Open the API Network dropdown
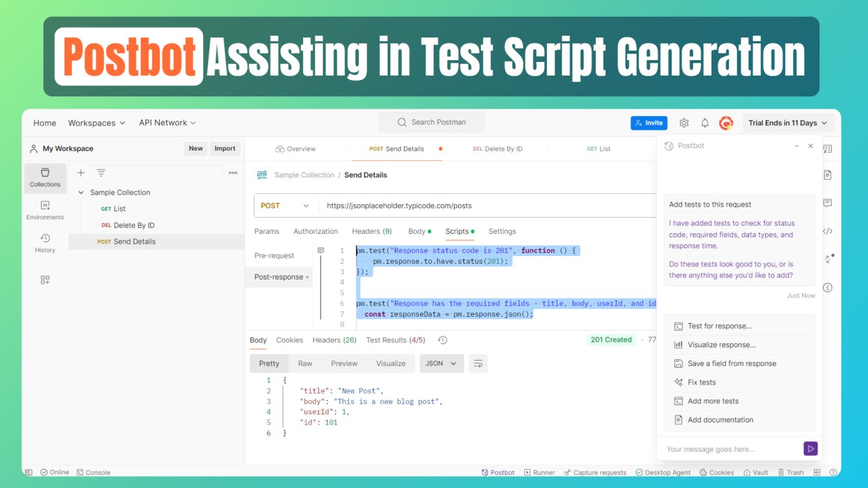Image resolution: width=868 pixels, height=488 pixels. pyautogui.click(x=167, y=123)
